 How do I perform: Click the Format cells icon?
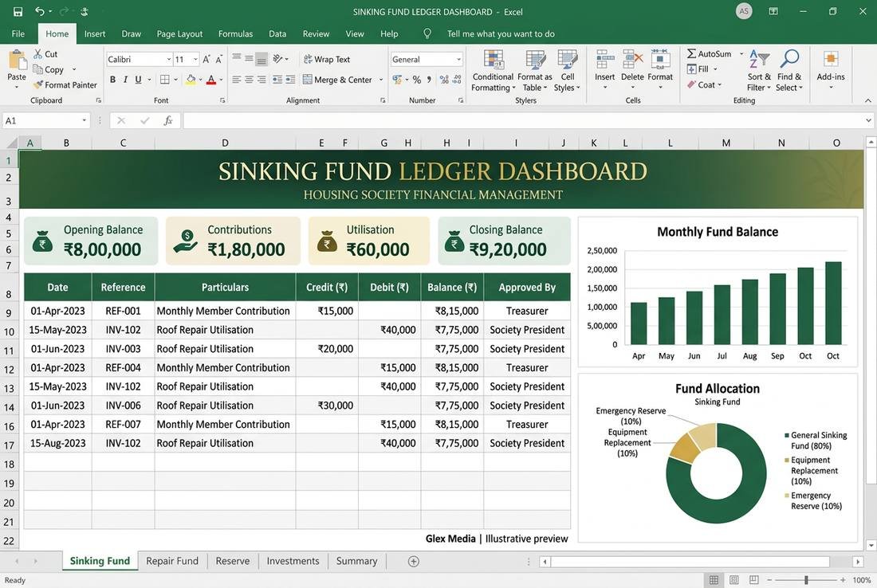click(x=660, y=59)
